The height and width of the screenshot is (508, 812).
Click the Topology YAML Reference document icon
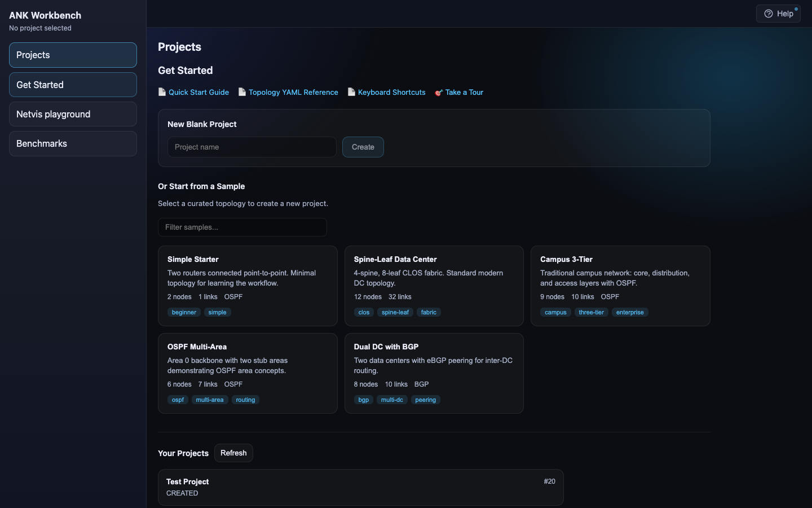242,92
